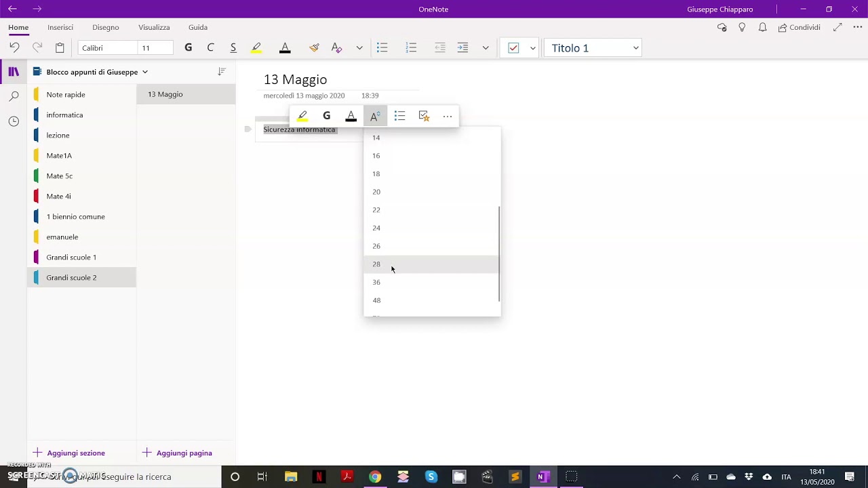Open the Home tab

tap(18, 27)
